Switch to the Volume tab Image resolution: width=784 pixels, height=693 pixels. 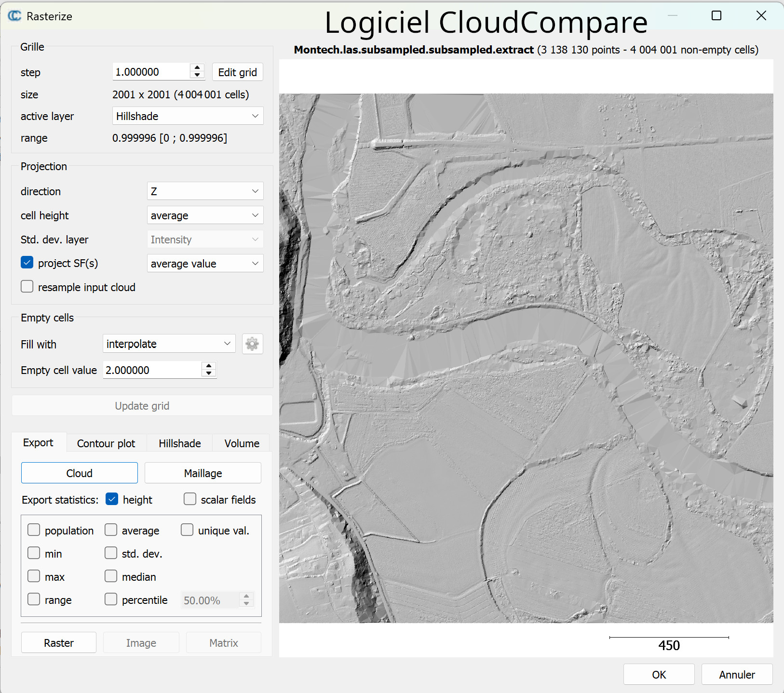pos(242,443)
